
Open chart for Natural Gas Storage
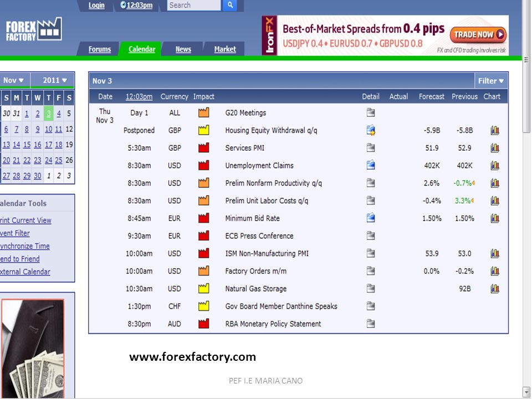pos(495,289)
